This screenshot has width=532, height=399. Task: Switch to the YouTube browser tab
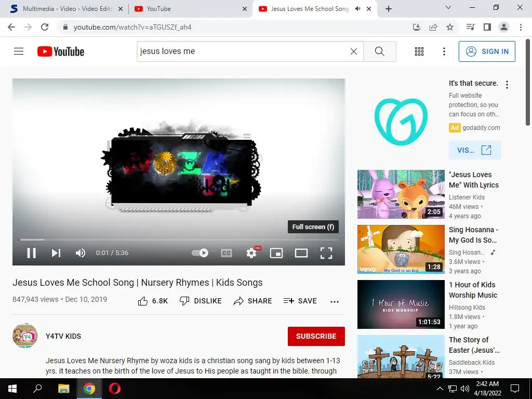point(190,9)
